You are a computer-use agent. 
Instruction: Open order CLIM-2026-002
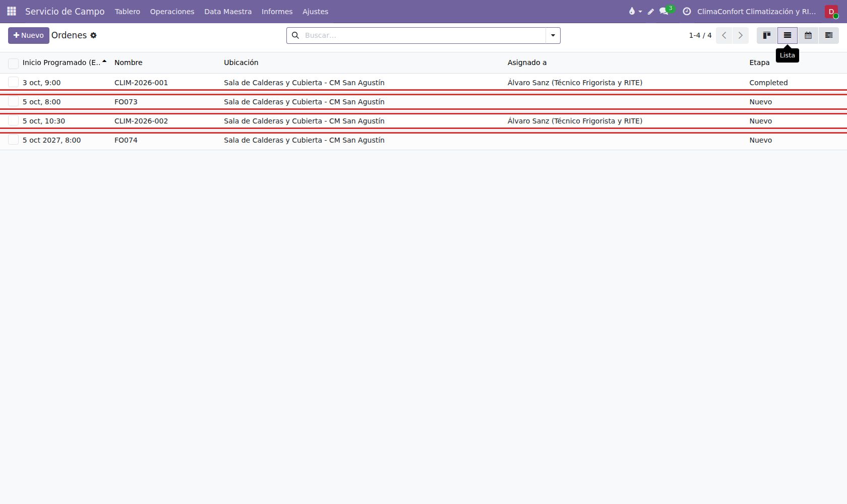423,120
